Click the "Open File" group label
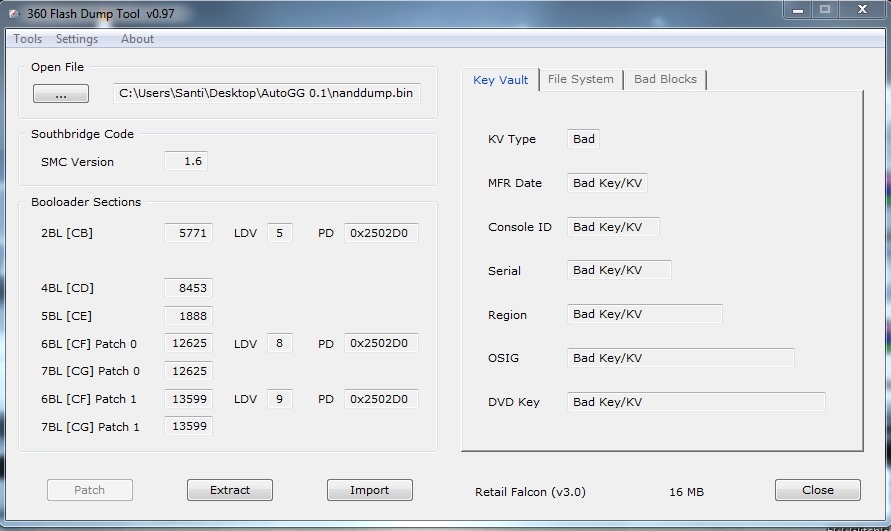891x531 pixels. pos(57,67)
